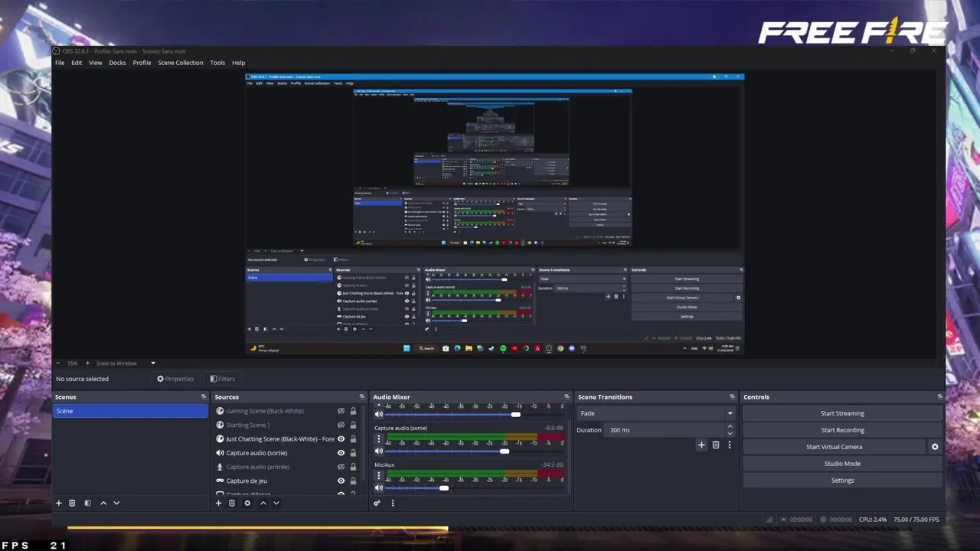The image size is (980, 551).
Task: Open virtual camera configuration gear
Action: (x=934, y=447)
